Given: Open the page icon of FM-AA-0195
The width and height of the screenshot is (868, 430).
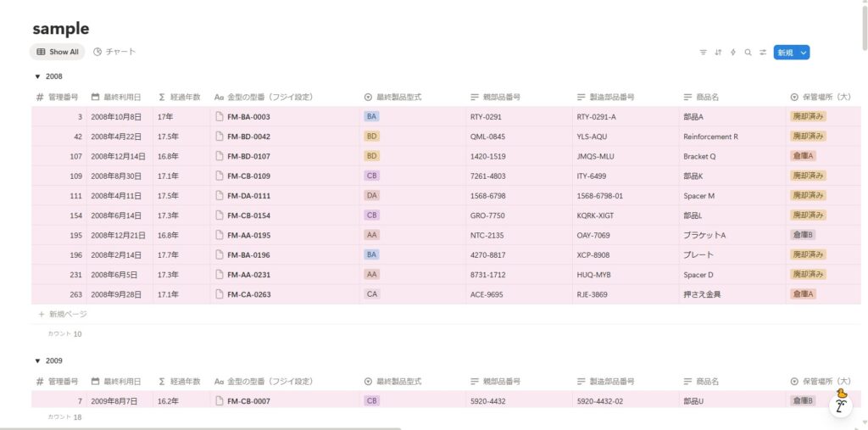Looking at the screenshot, I should (x=220, y=235).
